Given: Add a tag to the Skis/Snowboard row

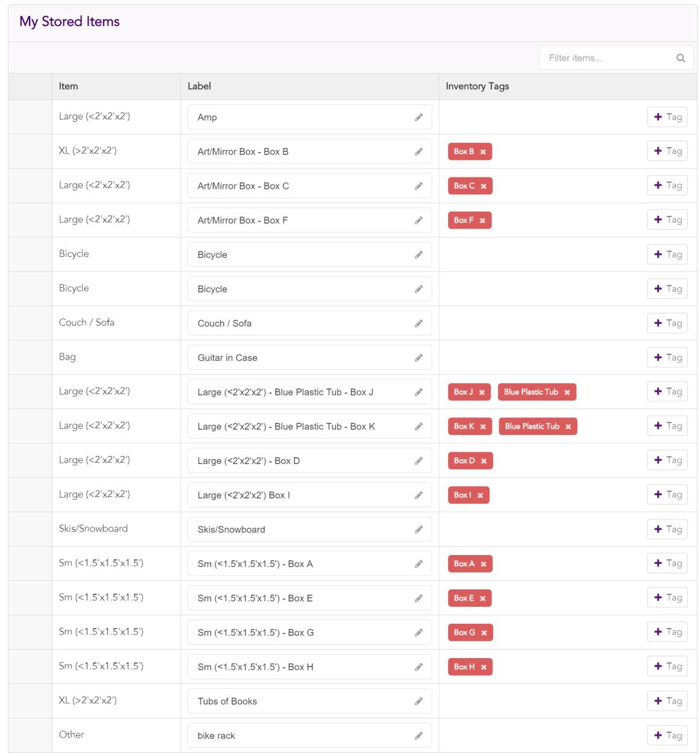Looking at the screenshot, I should tap(667, 529).
